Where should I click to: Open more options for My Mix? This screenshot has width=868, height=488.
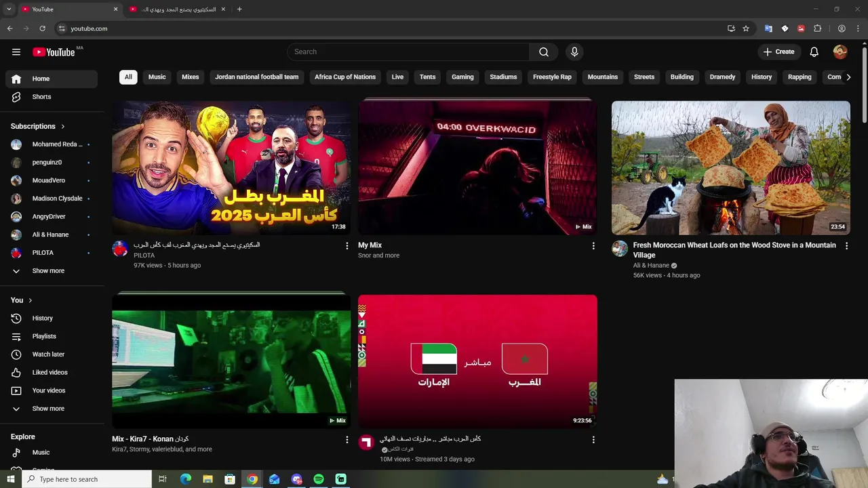593,246
